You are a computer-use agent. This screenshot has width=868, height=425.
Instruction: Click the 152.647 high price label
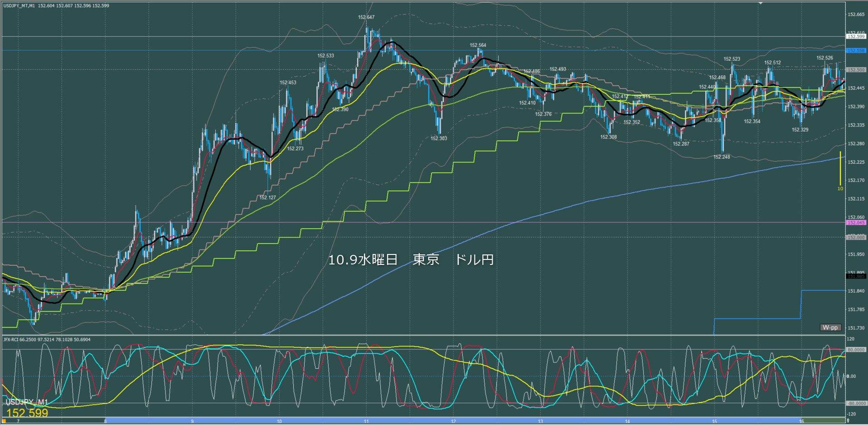(x=366, y=17)
